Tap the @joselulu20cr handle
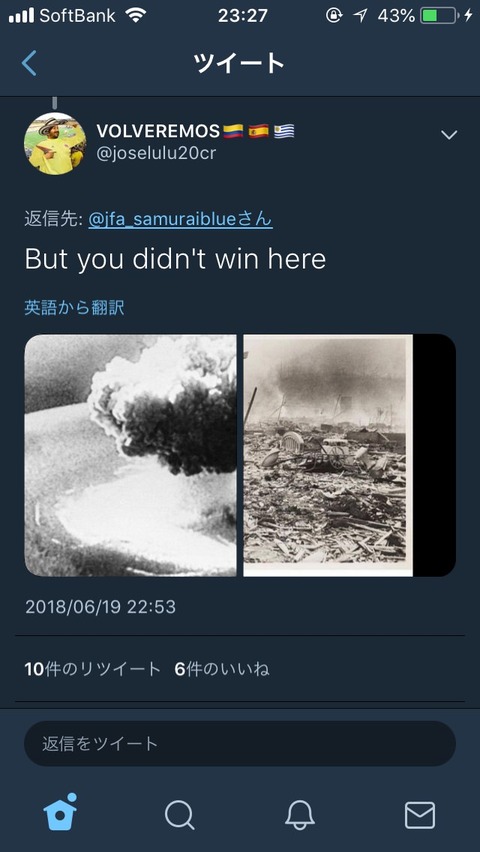This screenshot has width=480, height=852. [x=156, y=154]
